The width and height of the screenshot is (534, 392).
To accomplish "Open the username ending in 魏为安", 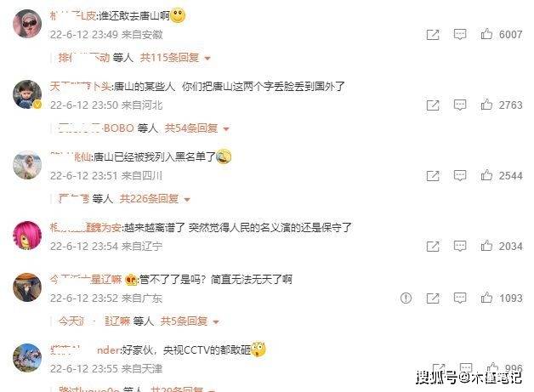I will [x=86, y=228].
